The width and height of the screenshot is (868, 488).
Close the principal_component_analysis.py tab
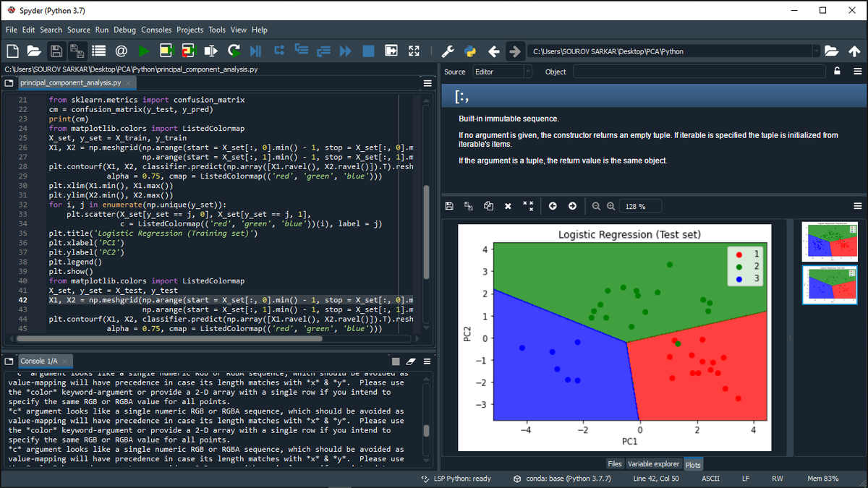pyautogui.click(x=129, y=83)
